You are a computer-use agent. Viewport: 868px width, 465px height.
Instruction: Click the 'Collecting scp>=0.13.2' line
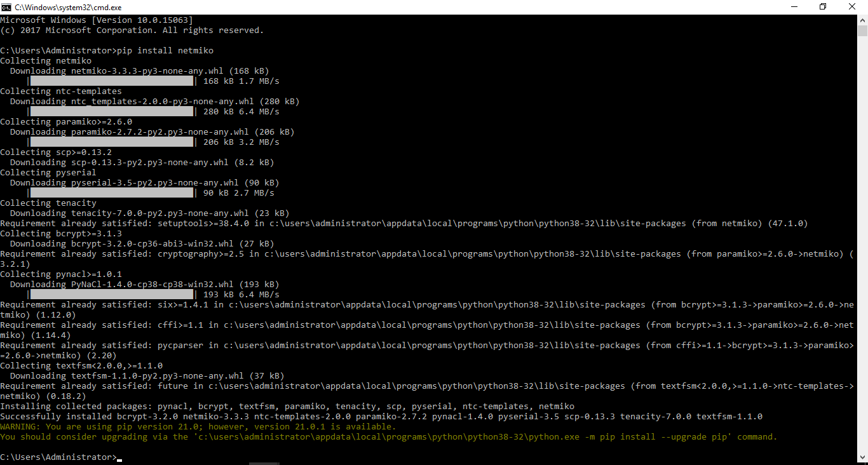(x=56, y=152)
